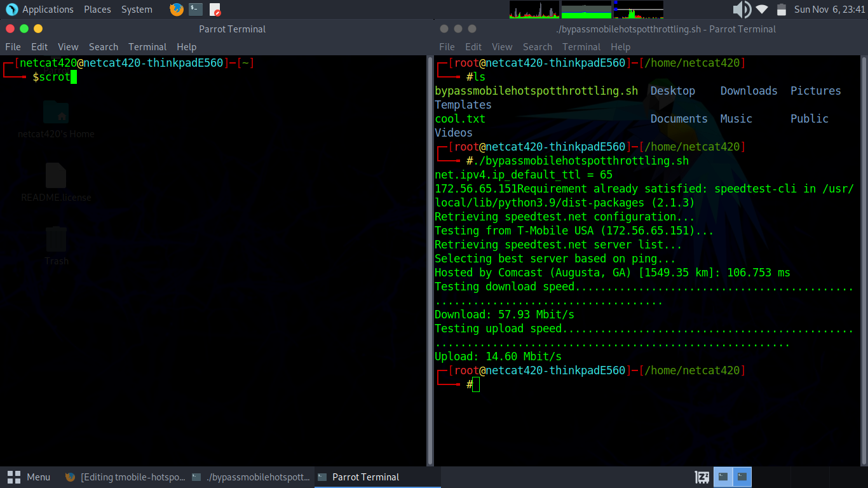Click the right terminal's vertical scrollbar
Screen dimensions: 868x488
(x=864, y=261)
